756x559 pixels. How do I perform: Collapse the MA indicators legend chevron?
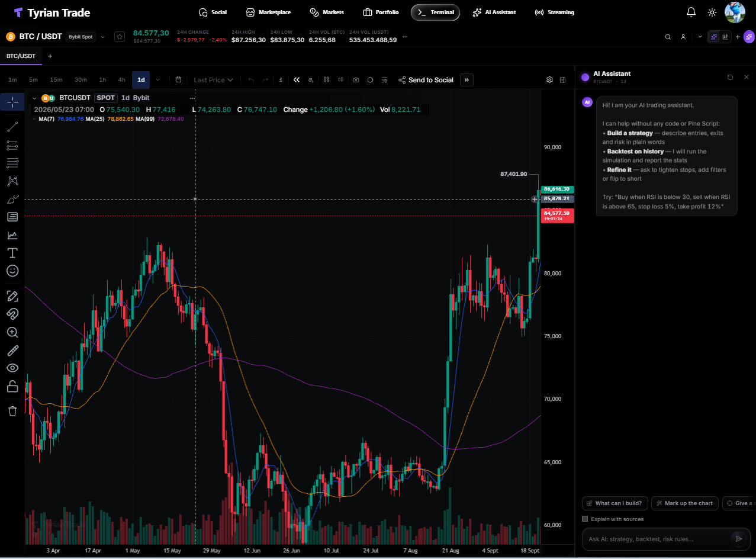(x=35, y=118)
